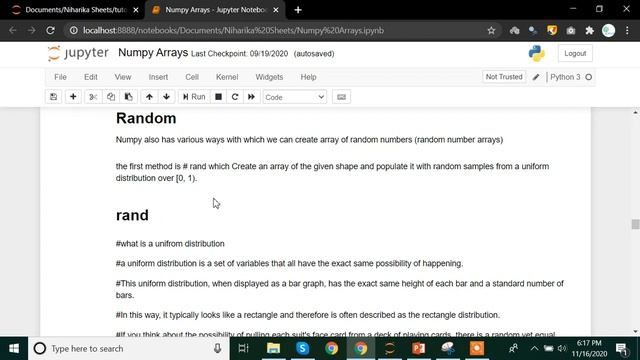This screenshot has height=360, width=640.
Task: Click the pencil edit mode indicator icon
Action: pos(536,77)
